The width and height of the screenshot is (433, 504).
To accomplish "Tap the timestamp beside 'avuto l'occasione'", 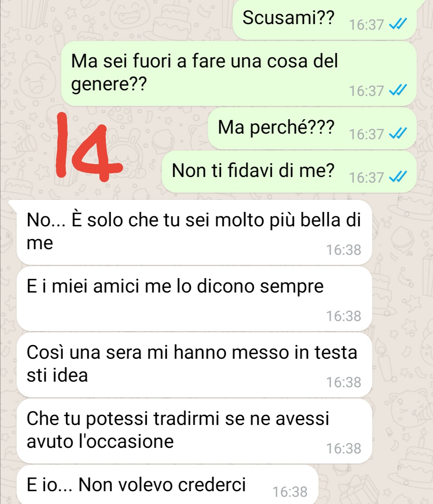I will pyautogui.click(x=344, y=449).
